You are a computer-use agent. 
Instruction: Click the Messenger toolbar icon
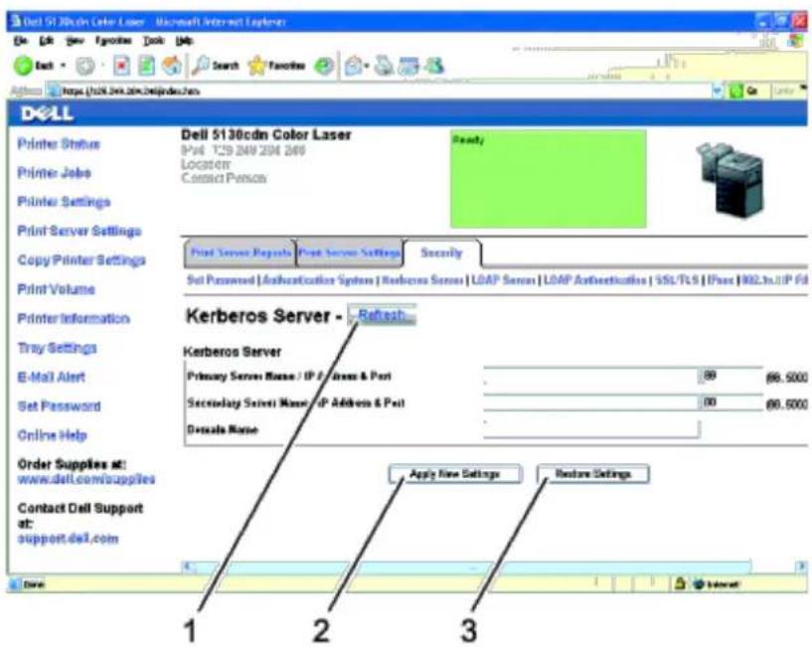click(x=434, y=66)
